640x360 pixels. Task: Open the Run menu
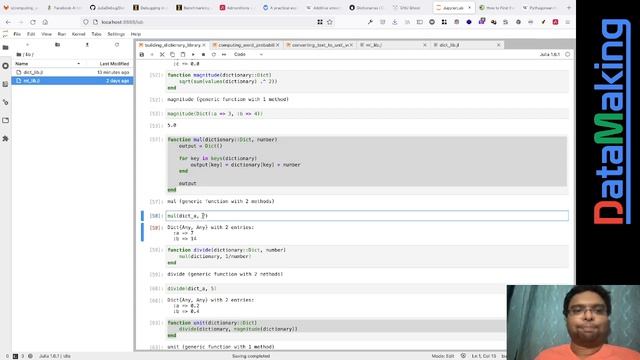click(62, 34)
